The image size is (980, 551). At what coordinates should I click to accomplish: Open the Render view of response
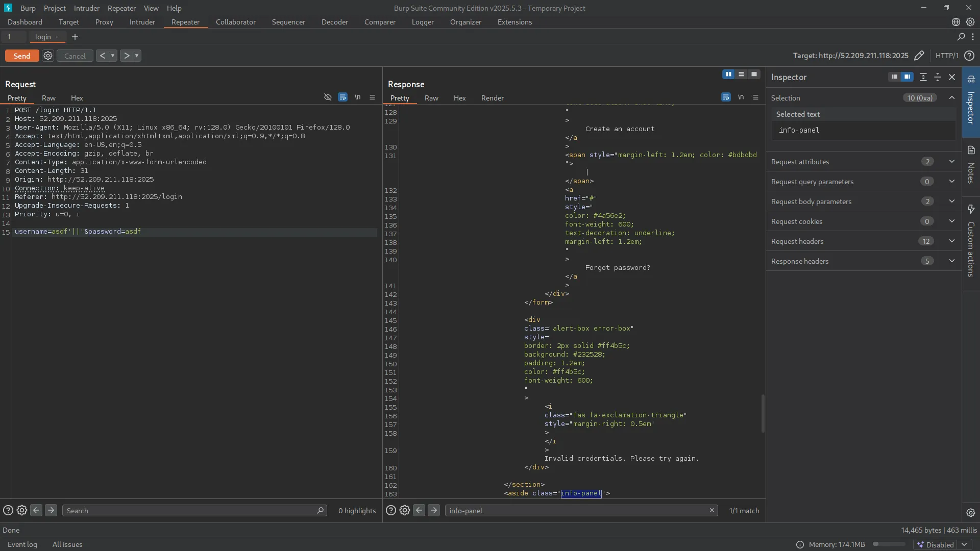[x=492, y=98]
